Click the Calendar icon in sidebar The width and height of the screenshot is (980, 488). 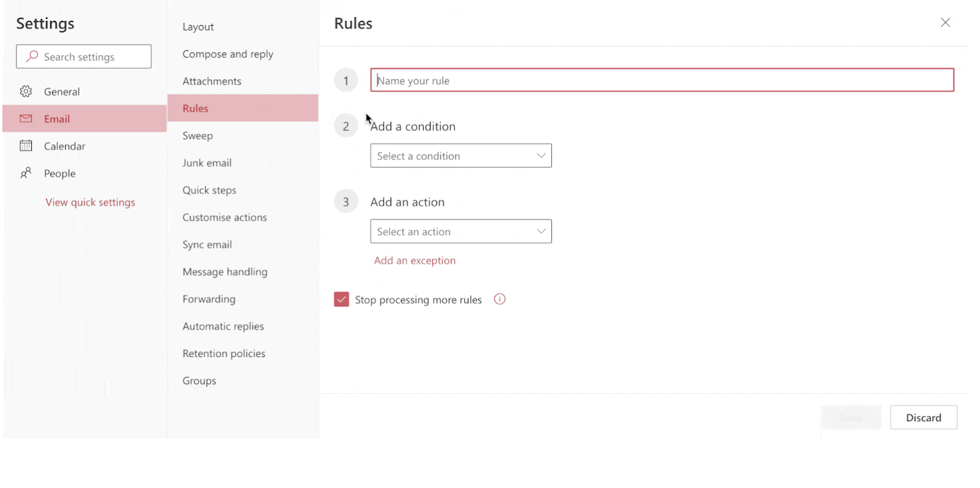coord(26,146)
